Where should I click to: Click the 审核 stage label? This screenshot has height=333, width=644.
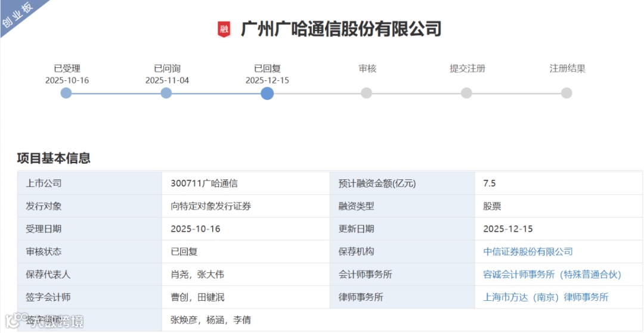click(x=367, y=69)
